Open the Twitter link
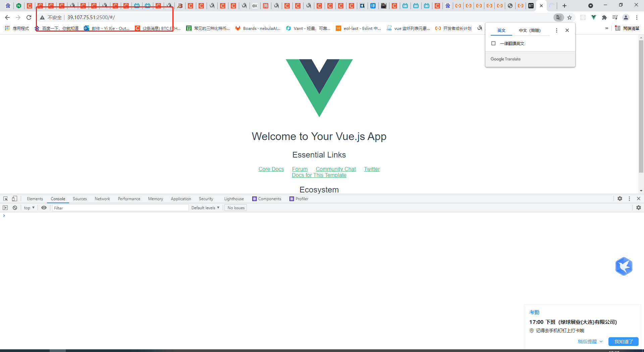Image resolution: width=644 pixels, height=352 pixels. click(372, 169)
